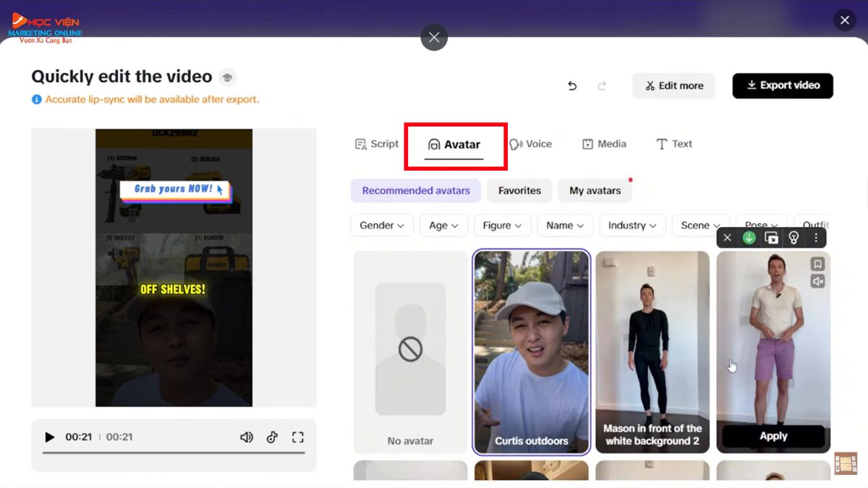Bookmark the hovered avatar as favorite
The height and width of the screenshot is (488, 868).
pyautogui.click(x=817, y=264)
